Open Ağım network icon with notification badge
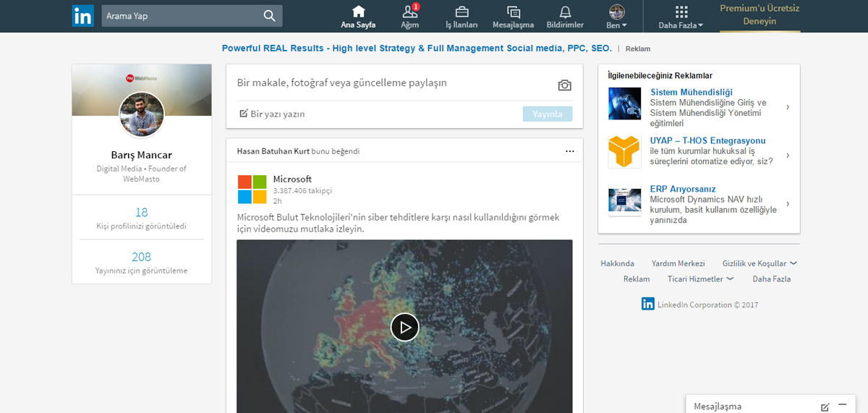This screenshot has height=413, width=868. point(410,12)
